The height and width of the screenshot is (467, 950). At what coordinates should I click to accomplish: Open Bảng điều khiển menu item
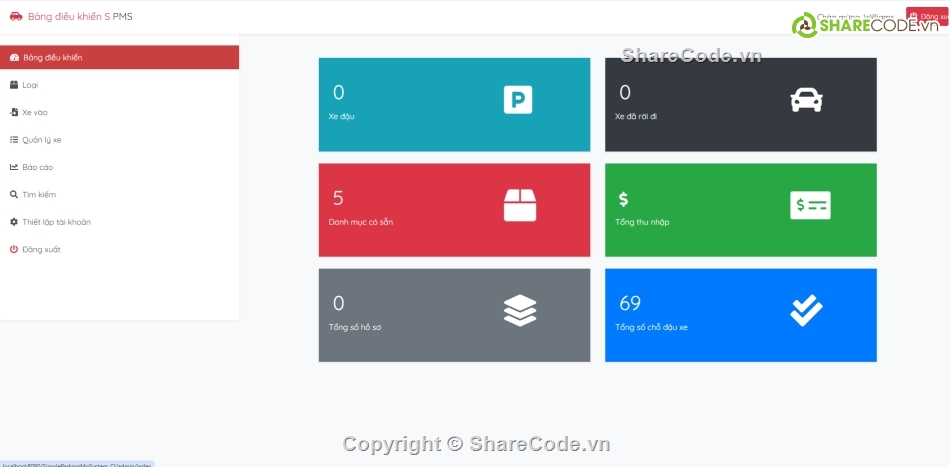(119, 58)
